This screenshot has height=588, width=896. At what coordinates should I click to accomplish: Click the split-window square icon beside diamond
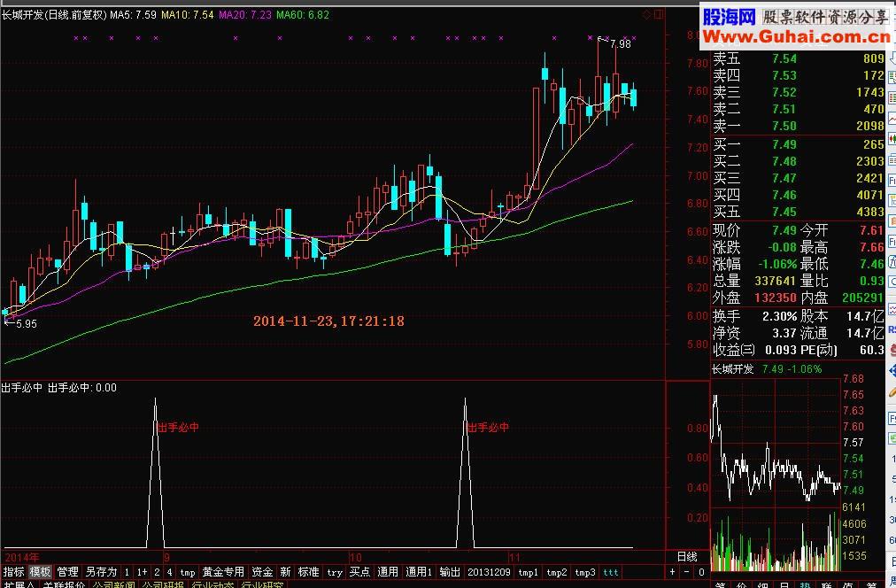click(659, 15)
